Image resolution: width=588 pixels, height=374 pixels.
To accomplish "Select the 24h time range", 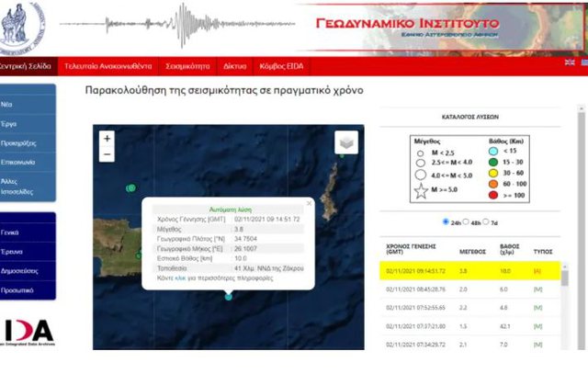I will [x=446, y=221].
